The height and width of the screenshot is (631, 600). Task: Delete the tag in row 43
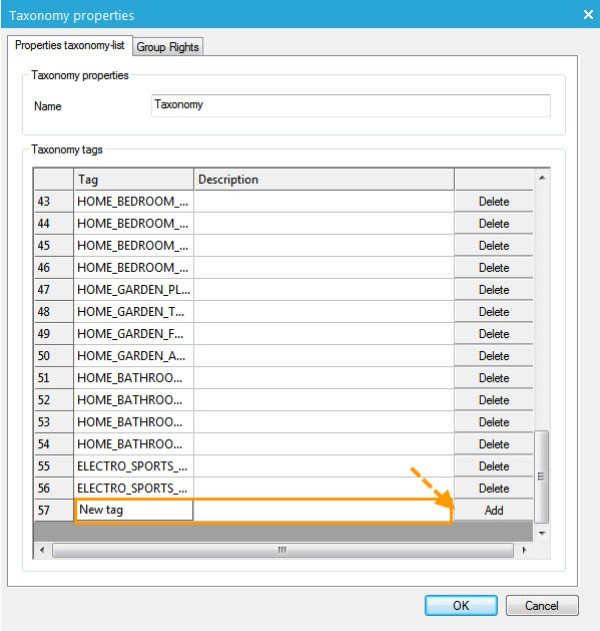(x=493, y=201)
